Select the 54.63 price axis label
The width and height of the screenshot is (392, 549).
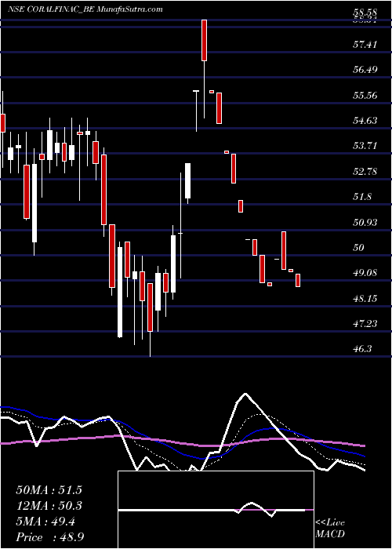tap(365, 121)
